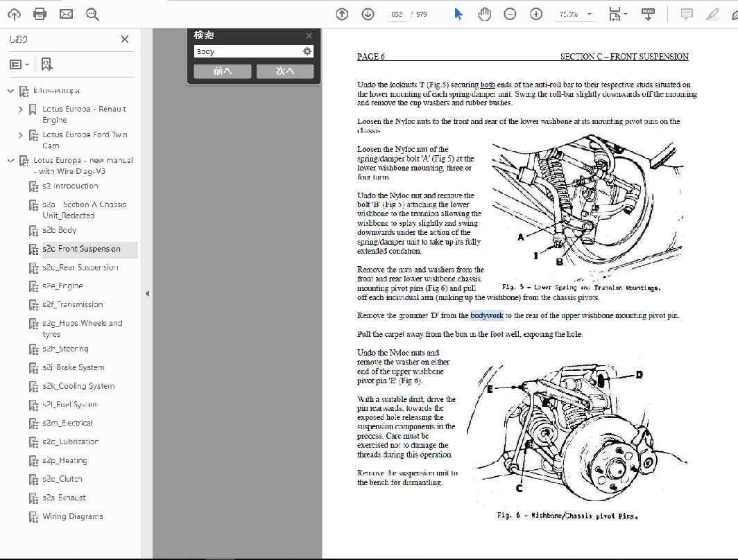Jump to the s2m Electrical bookmark

pos(67,423)
